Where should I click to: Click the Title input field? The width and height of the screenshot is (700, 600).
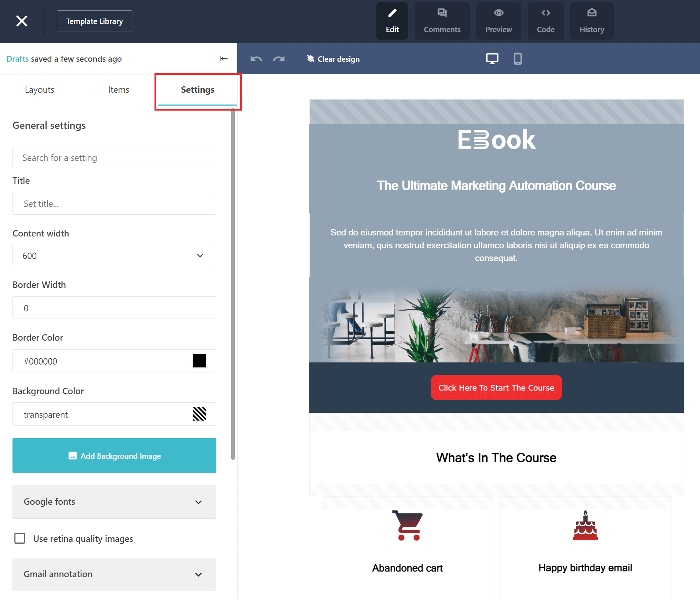pyautogui.click(x=114, y=204)
